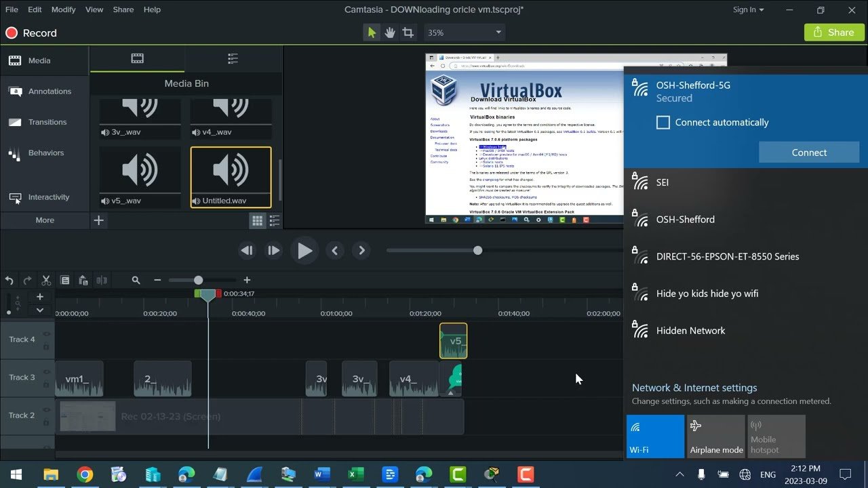The height and width of the screenshot is (488, 868).
Task: Show hidden system tray icons arrow
Action: pos(680,474)
